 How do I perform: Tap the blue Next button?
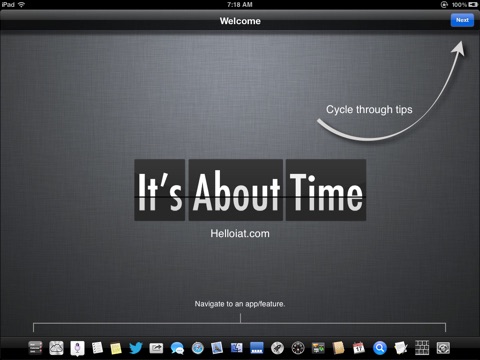click(462, 20)
